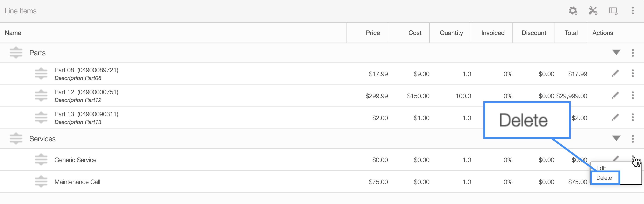The width and height of the screenshot is (644, 204).
Task: Collapse the Parts group with its triangle
Action: point(616,52)
